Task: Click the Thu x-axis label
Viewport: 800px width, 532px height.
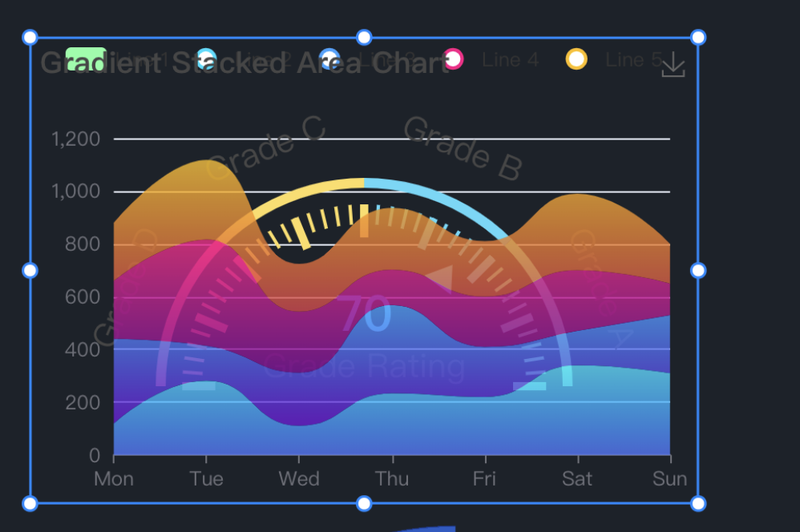Action: tap(391, 479)
